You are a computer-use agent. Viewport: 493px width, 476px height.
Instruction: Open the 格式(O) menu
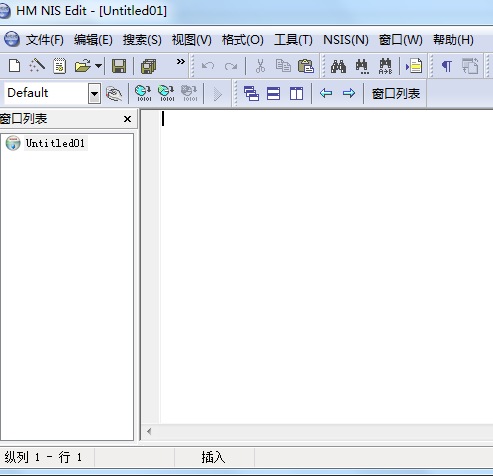coord(243,40)
